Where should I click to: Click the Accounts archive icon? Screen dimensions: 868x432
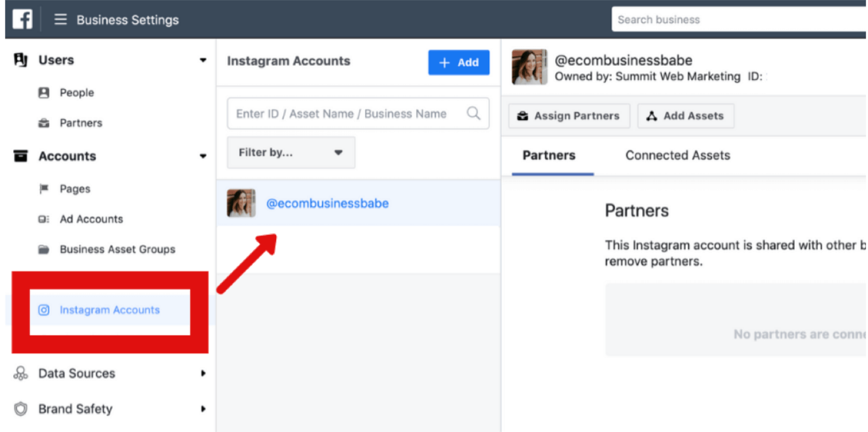click(x=21, y=156)
